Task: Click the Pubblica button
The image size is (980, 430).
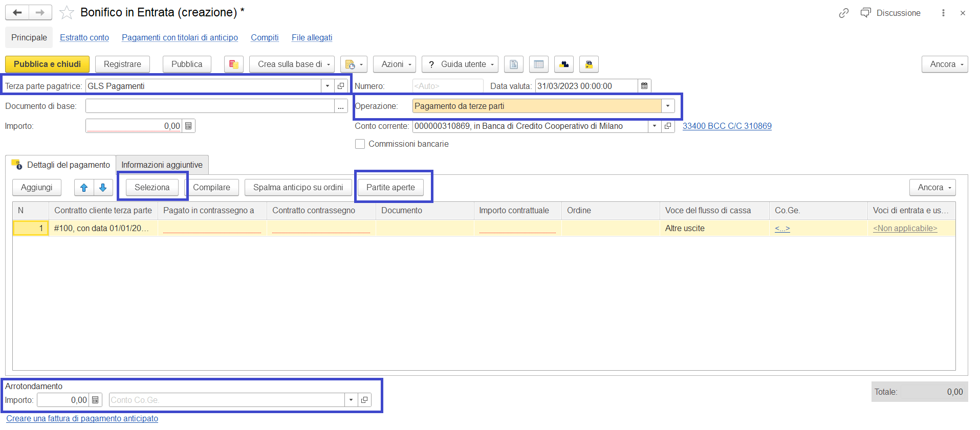Action: 187,64
